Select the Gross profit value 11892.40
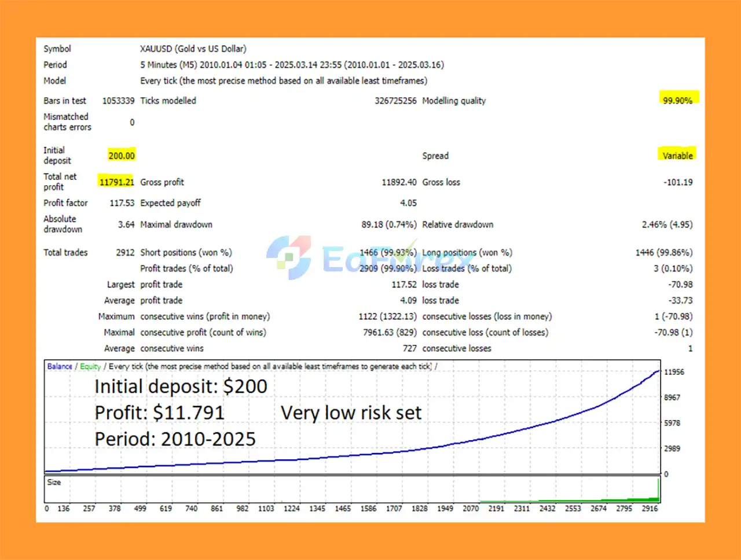Viewport: 741px width, 560px height. (x=399, y=182)
